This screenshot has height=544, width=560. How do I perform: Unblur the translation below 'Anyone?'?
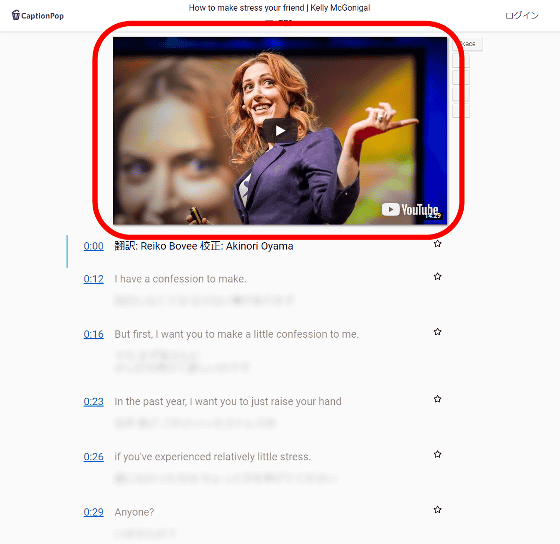pyautogui.click(x=145, y=533)
